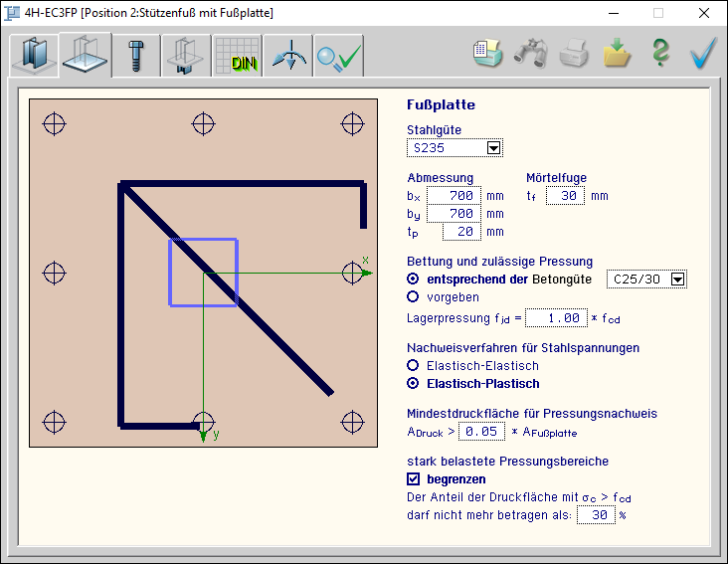
Task: Click the gray printer icon
Action: click(x=574, y=54)
